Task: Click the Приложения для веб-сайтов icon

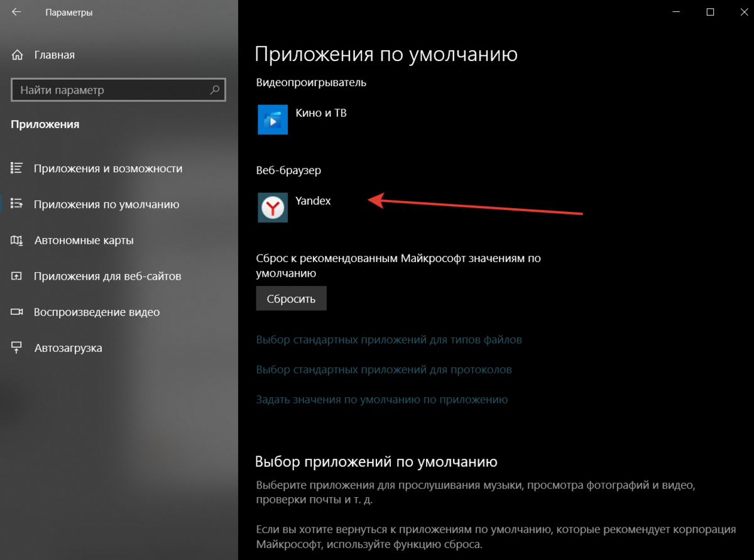Action: click(17, 276)
